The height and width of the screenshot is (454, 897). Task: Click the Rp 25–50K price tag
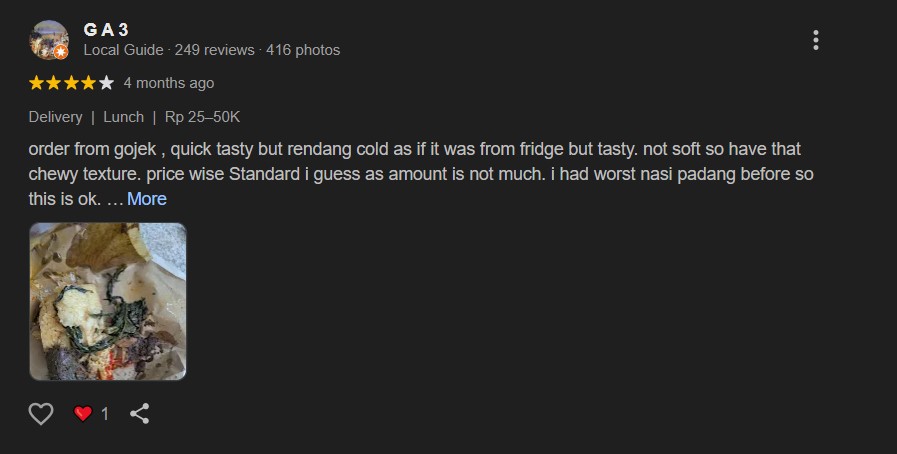(x=203, y=117)
